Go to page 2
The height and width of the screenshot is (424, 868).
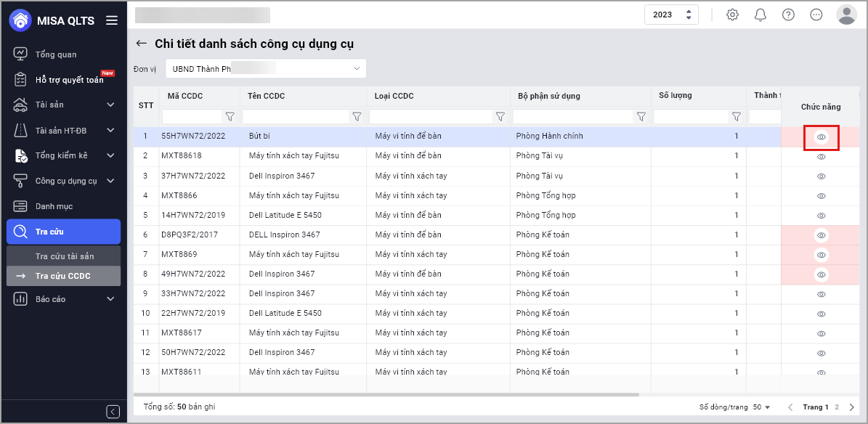837,407
